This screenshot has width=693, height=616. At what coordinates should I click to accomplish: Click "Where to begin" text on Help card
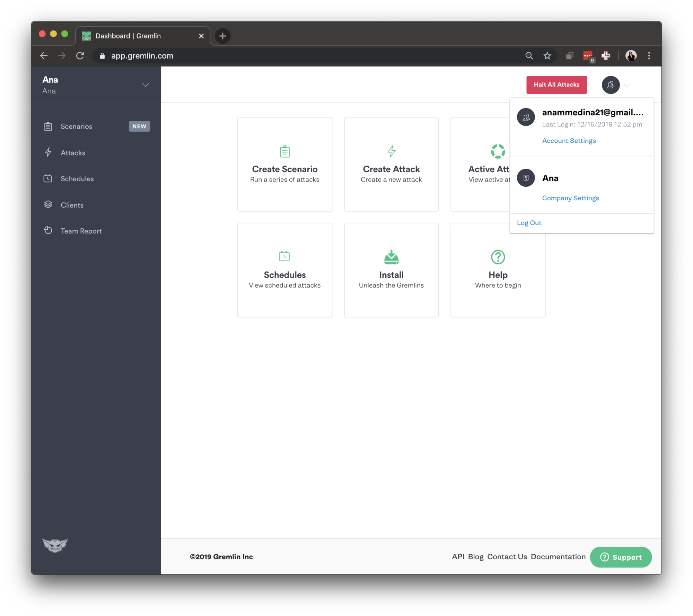498,285
